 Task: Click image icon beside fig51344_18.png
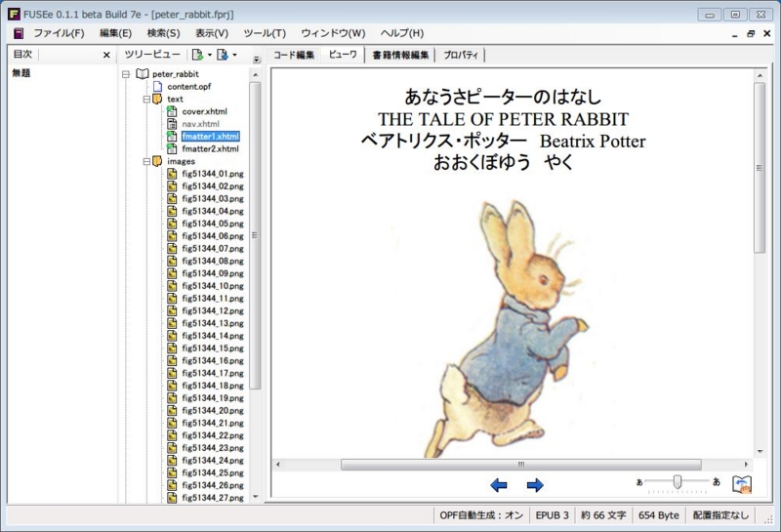(172, 385)
